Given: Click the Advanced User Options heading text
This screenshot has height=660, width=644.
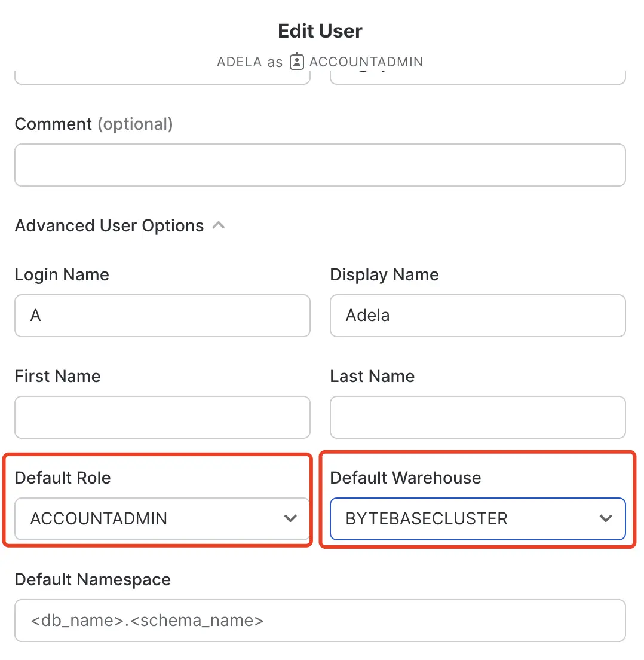Looking at the screenshot, I should click(x=109, y=225).
